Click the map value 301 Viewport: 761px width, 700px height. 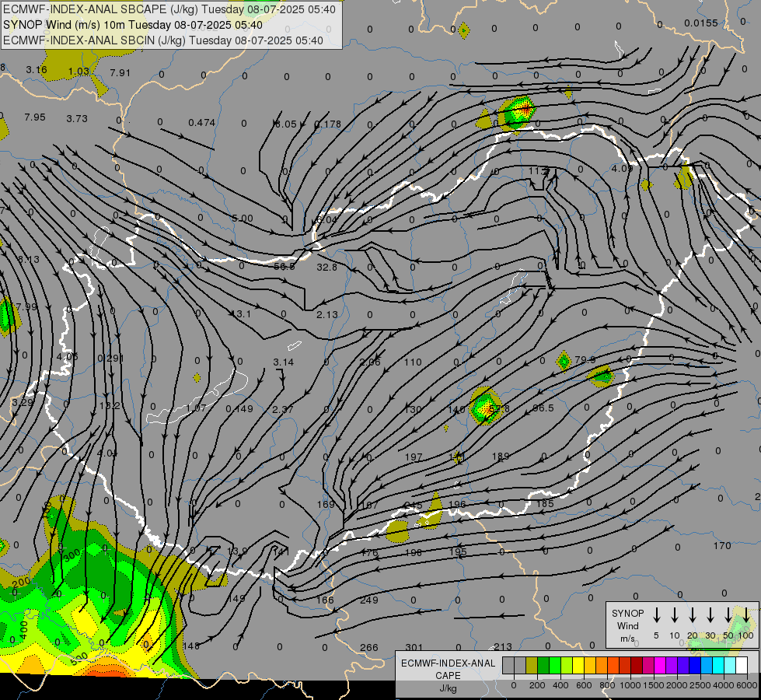(414, 648)
